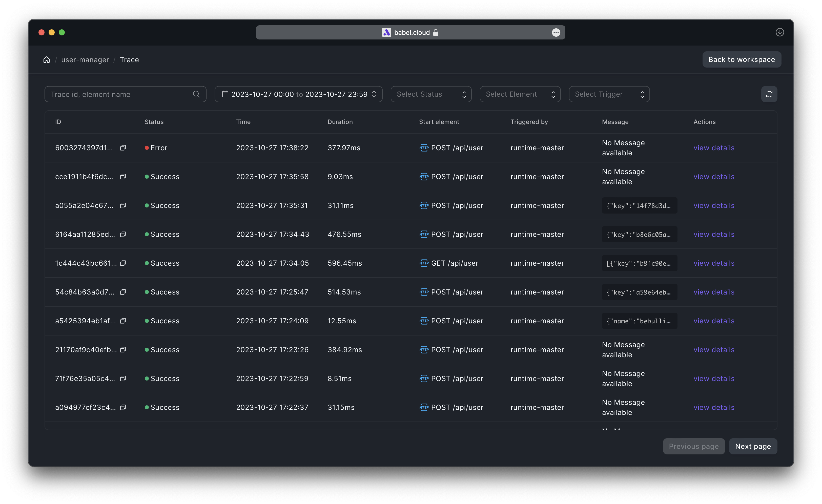Image resolution: width=822 pixels, height=504 pixels.
Task: Open the home breadcrumb icon
Action: (x=46, y=60)
